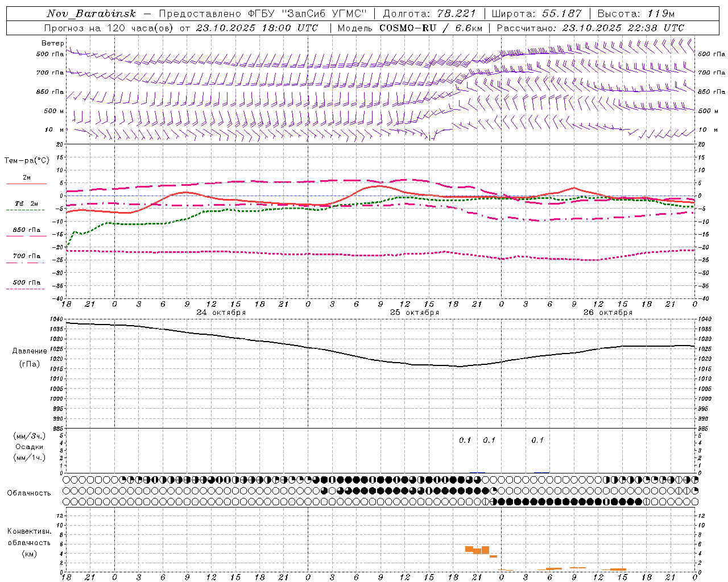Click the Тем-ра(°C) axis title

pos(27,161)
